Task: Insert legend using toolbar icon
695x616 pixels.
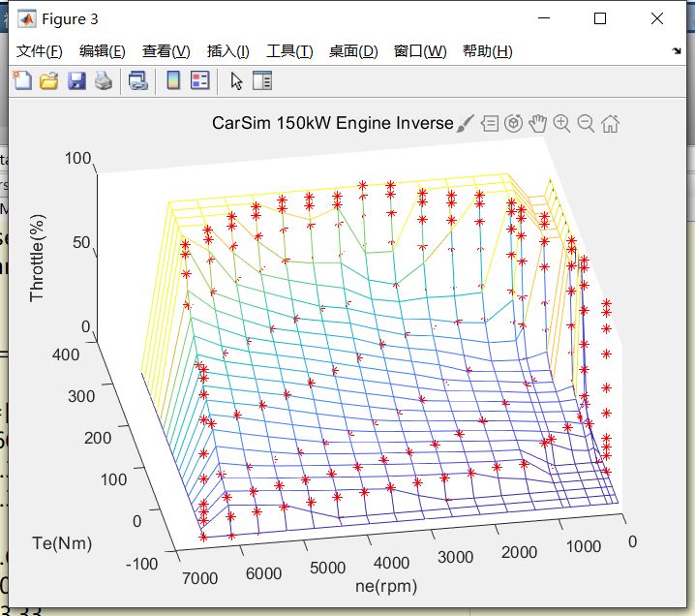Action: tap(200, 81)
